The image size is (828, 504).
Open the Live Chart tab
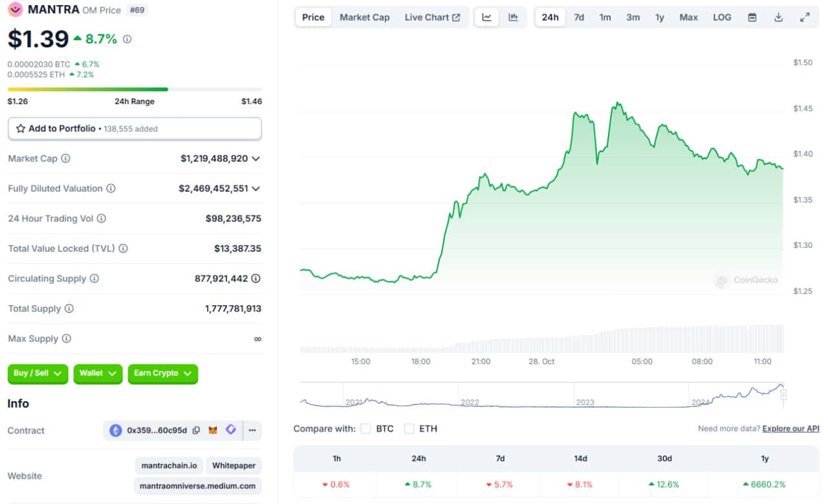[432, 17]
